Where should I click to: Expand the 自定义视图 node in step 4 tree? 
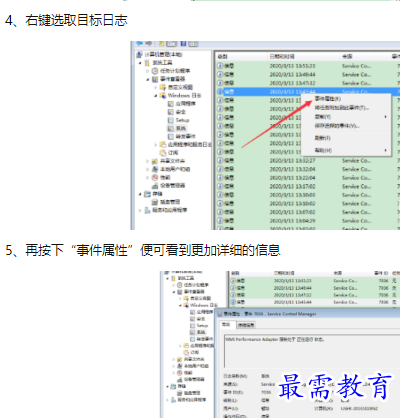tap(156, 87)
